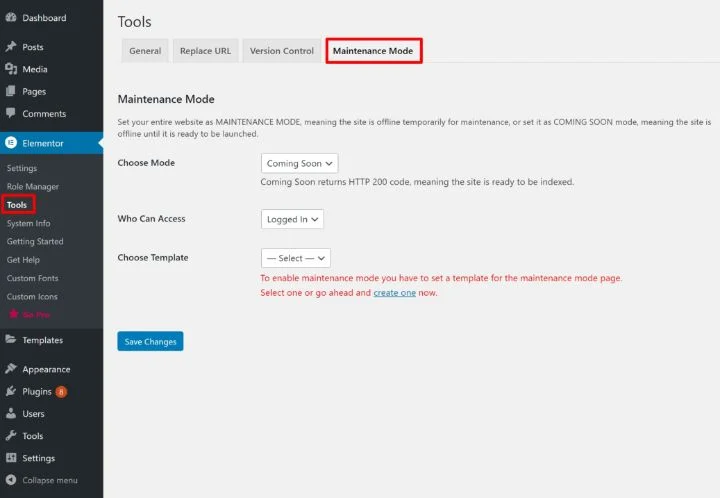Image resolution: width=720 pixels, height=498 pixels.
Task: Open Media via its icon
Action: coord(11,69)
